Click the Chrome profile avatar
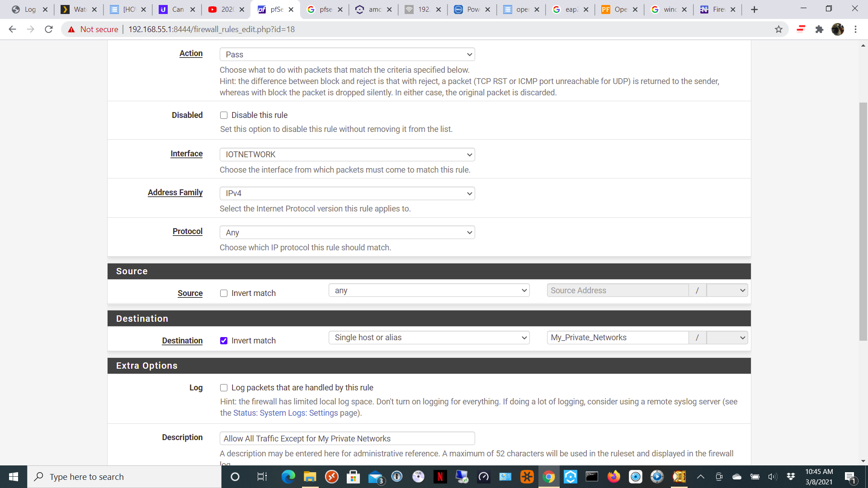The image size is (868, 488). click(838, 29)
